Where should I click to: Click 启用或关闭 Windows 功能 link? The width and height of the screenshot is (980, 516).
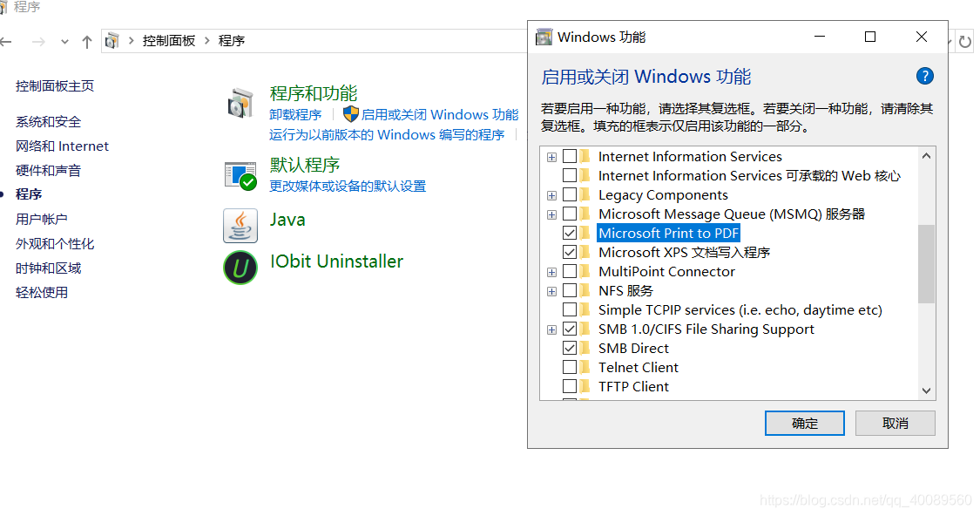click(x=440, y=114)
